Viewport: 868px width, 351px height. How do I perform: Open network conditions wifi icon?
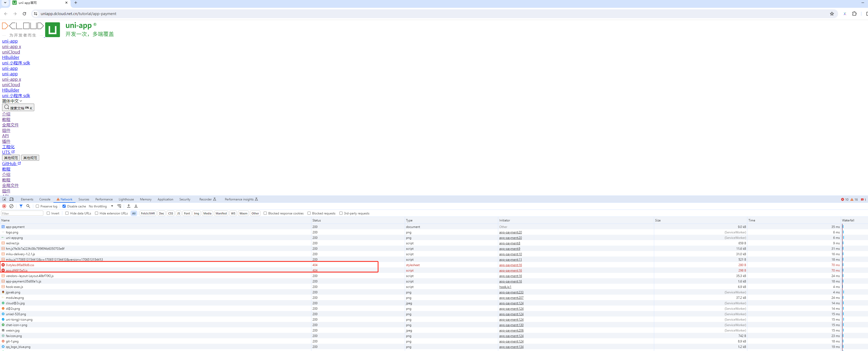point(119,206)
